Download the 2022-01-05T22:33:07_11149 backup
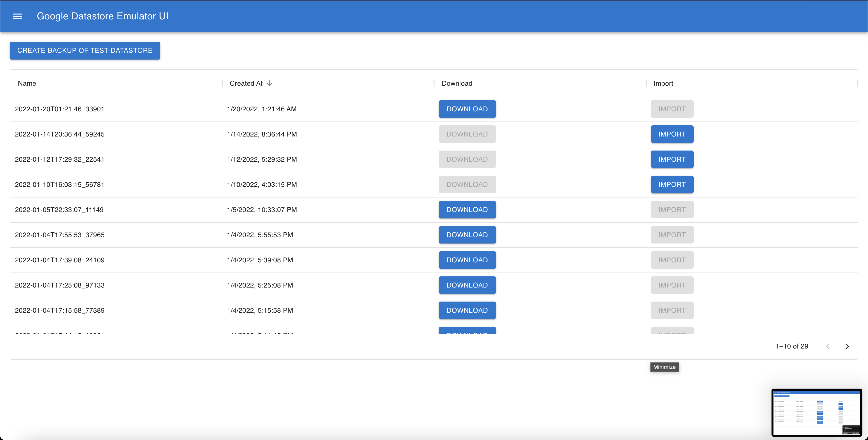 tap(467, 210)
